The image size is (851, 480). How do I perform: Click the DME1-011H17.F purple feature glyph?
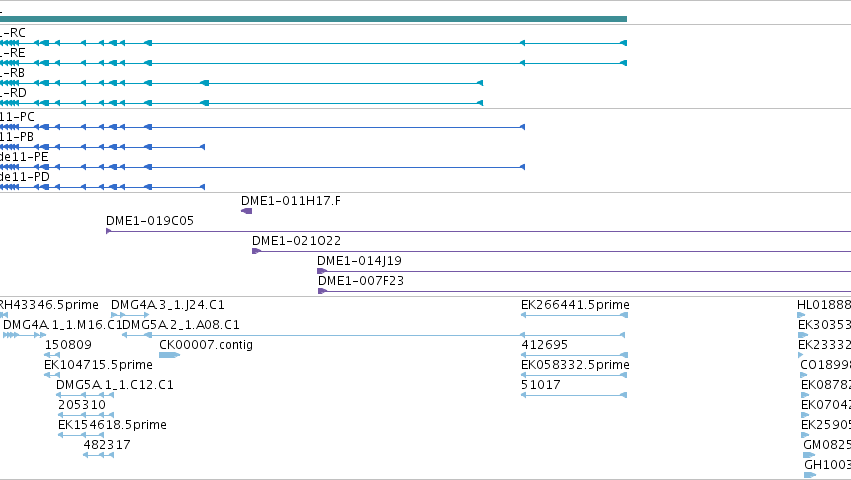click(x=246, y=211)
